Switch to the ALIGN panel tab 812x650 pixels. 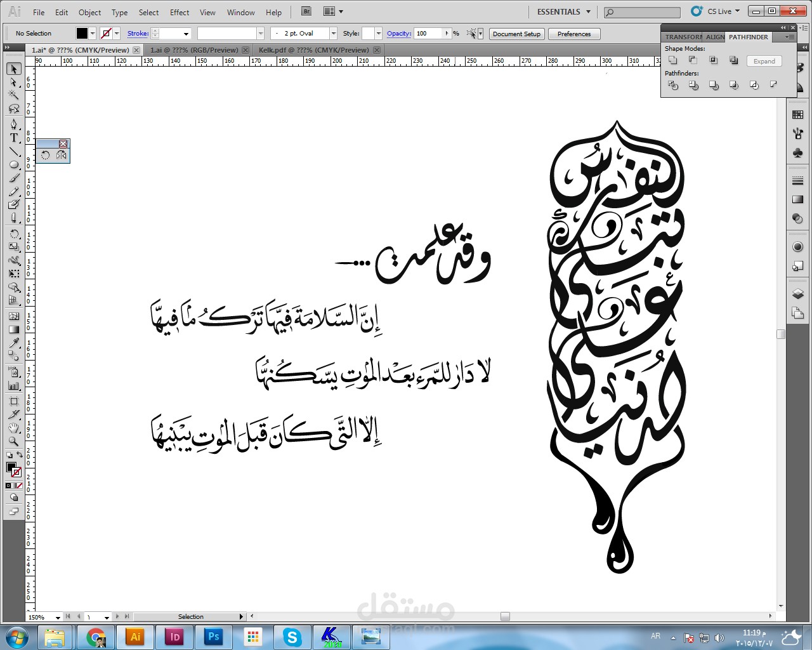pyautogui.click(x=715, y=37)
